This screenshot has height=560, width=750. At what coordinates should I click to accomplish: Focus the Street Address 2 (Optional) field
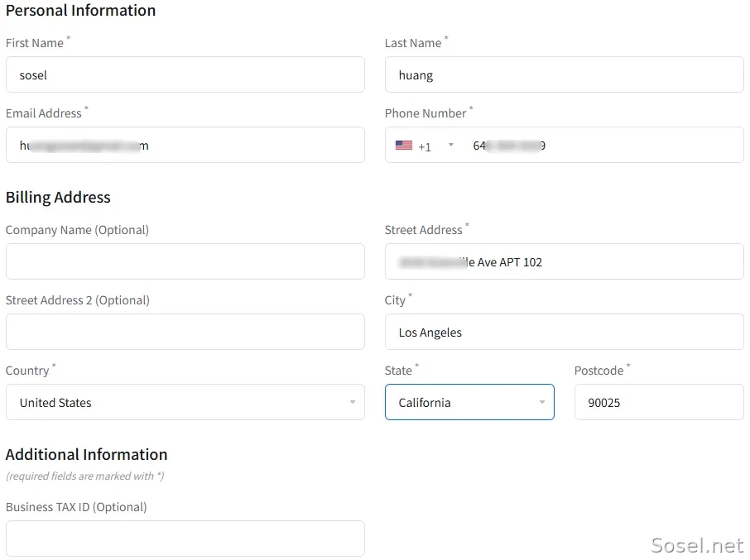pos(185,332)
